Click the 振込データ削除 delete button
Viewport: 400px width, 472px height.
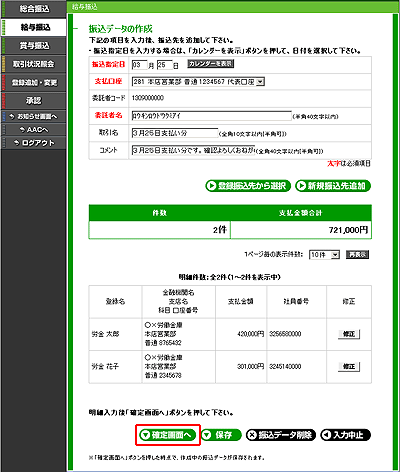pyautogui.click(x=281, y=435)
